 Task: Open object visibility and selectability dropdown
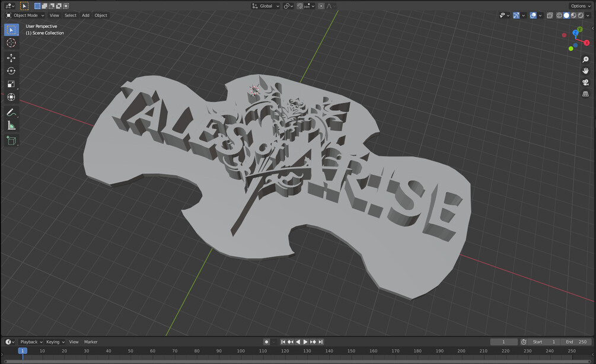pyautogui.click(x=505, y=15)
